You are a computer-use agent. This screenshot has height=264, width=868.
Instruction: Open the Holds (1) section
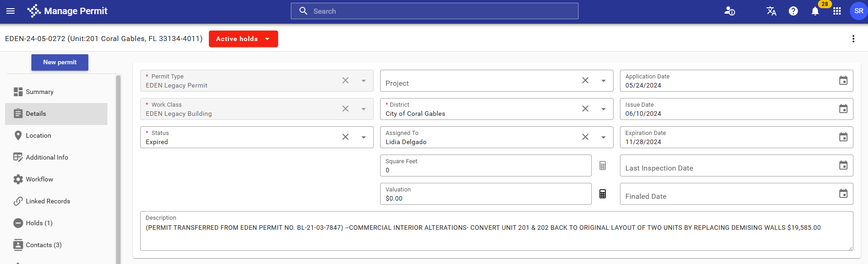click(x=39, y=223)
